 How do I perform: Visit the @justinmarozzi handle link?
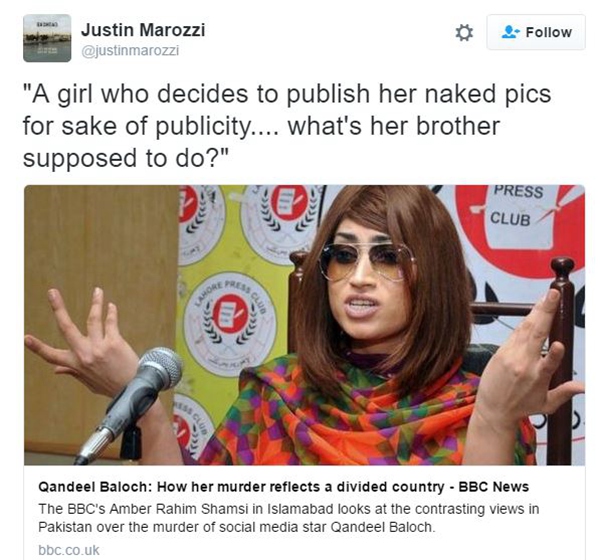[130, 51]
